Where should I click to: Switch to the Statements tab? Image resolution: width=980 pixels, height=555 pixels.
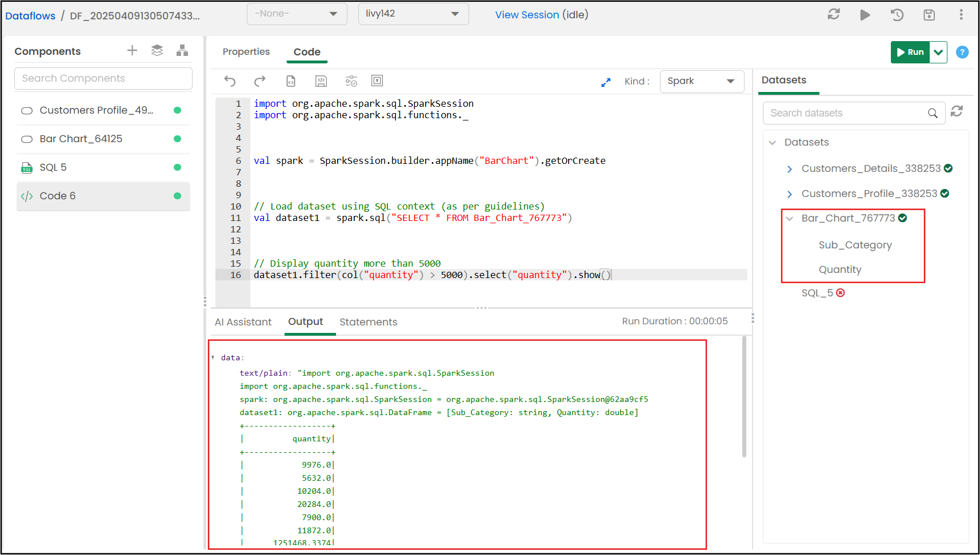coord(368,322)
